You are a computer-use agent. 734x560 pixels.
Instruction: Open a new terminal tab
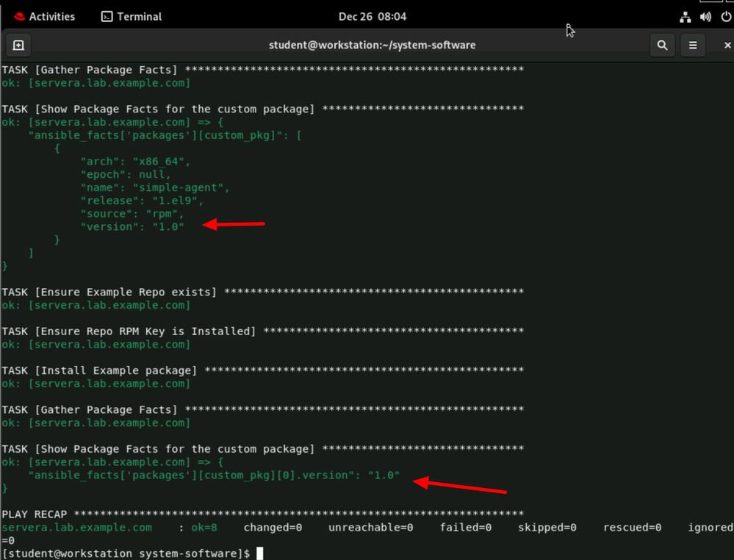point(18,46)
